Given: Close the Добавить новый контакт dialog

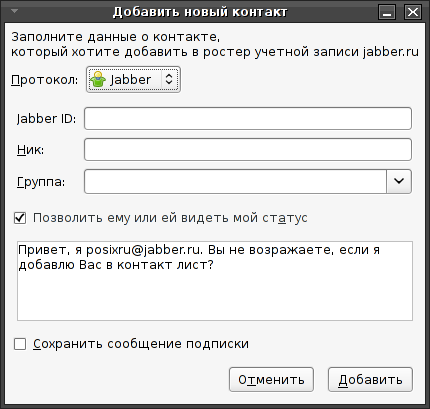Looking at the screenshot, I should point(413,12).
